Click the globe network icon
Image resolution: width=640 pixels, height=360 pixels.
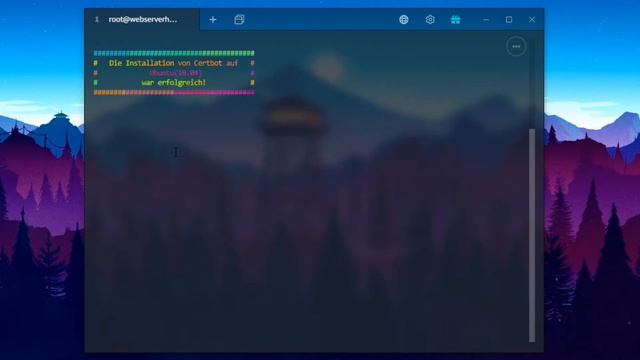(404, 20)
